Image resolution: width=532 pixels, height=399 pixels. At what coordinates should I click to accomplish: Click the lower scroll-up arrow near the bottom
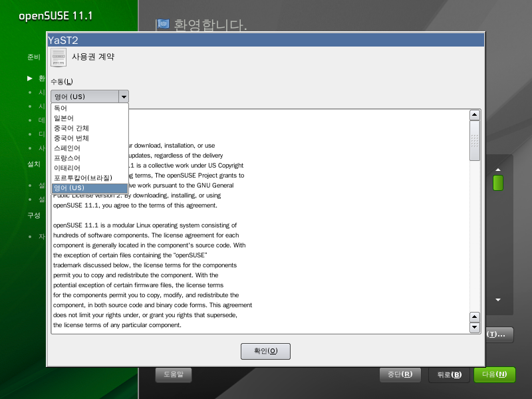pyautogui.click(x=474, y=317)
